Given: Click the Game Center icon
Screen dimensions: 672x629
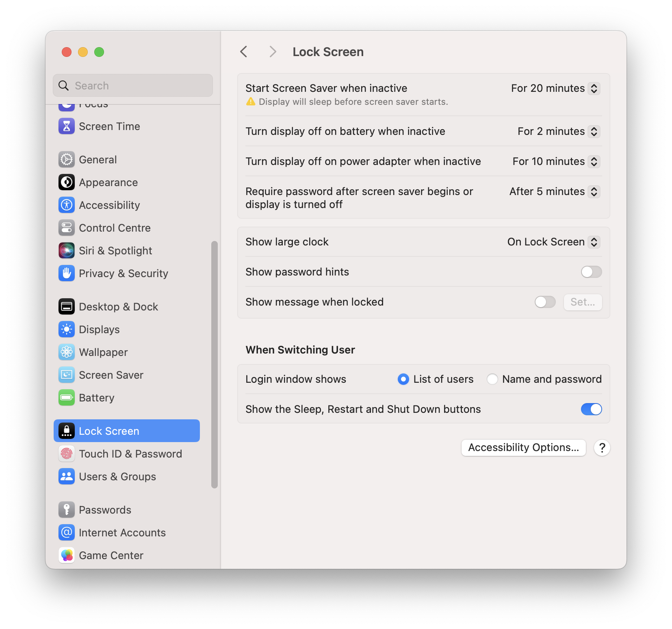Looking at the screenshot, I should (67, 555).
